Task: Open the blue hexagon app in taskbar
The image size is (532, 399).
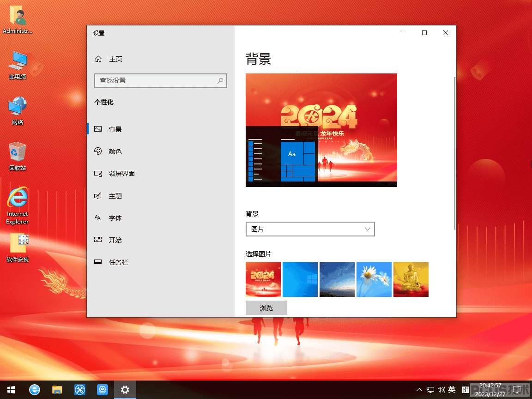Action: (x=102, y=390)
